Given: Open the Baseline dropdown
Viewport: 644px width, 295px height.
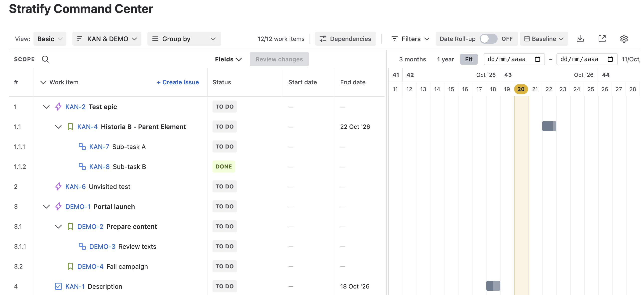Looking at the screenshot, I should pos(544,39).
